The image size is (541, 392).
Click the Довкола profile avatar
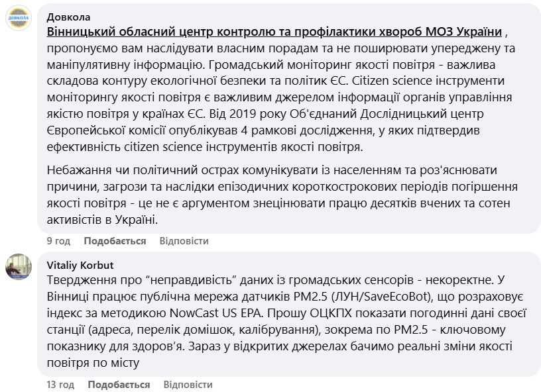click(19, 18)
